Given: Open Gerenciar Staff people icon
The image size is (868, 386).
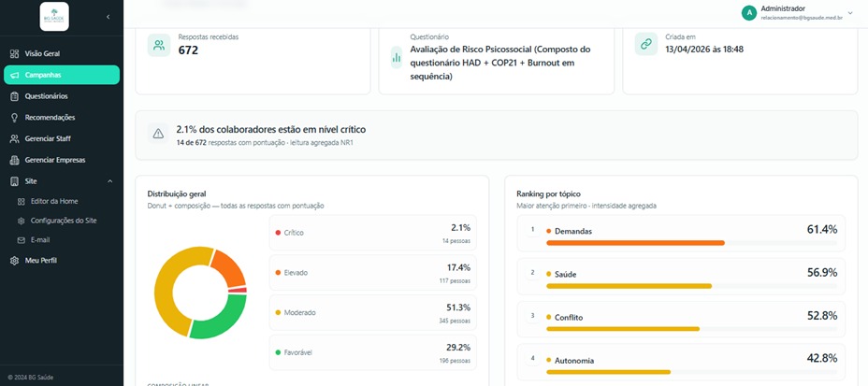Looking at the screenshot, I should [x=14, y=139].
